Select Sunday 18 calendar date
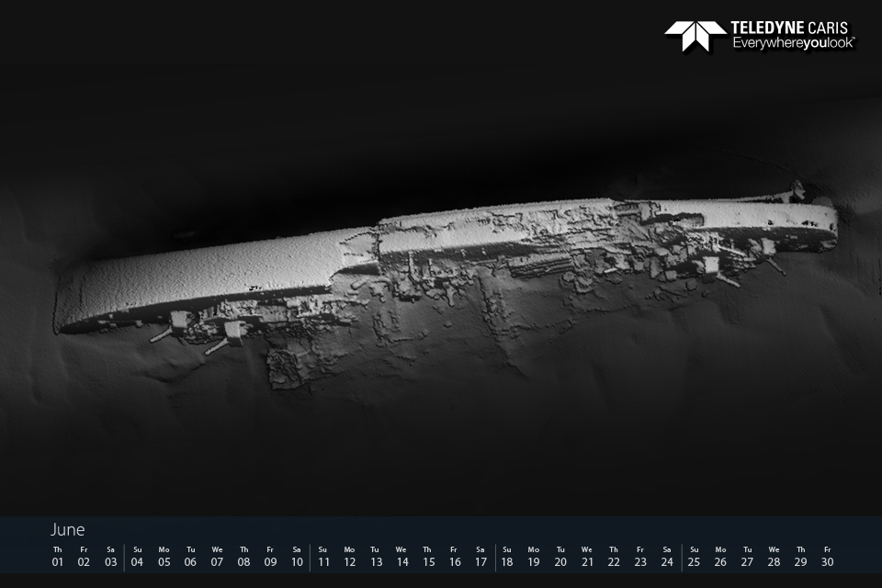 (507, 556)
